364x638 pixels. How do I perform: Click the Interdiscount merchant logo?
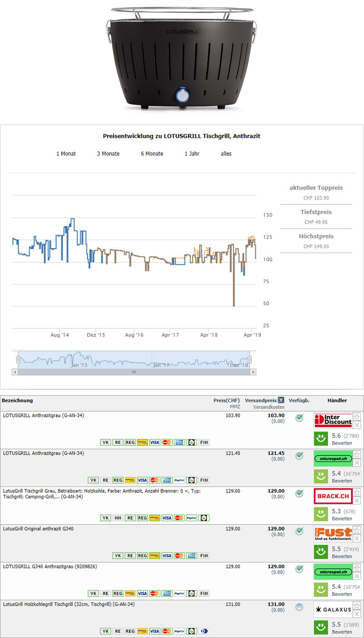click(x=333, y=421)
